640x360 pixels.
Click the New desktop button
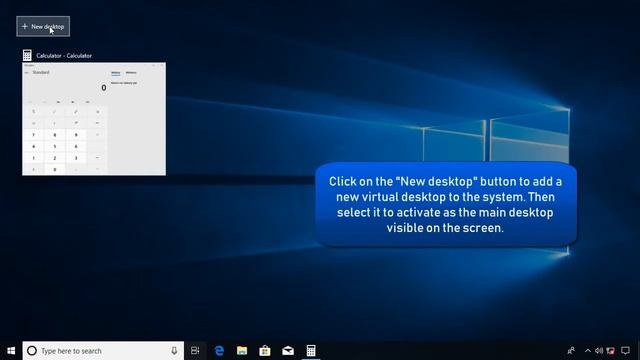click(x=43, y=27)
